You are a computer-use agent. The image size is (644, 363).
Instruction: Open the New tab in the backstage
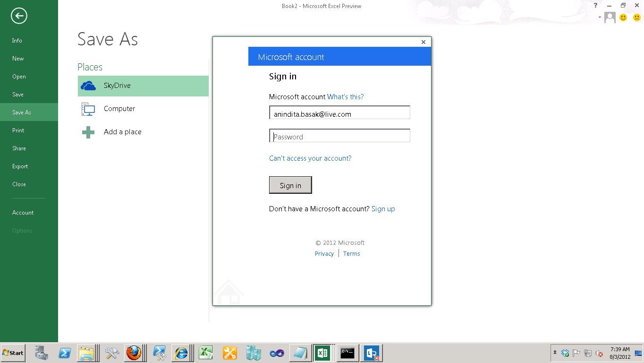[29, 59]
